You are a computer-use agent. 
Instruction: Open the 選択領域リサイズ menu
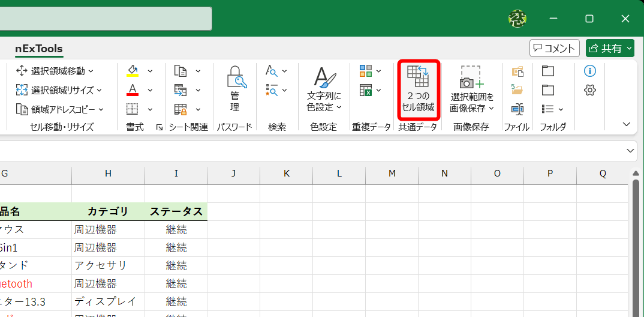[x=59, y=90]
